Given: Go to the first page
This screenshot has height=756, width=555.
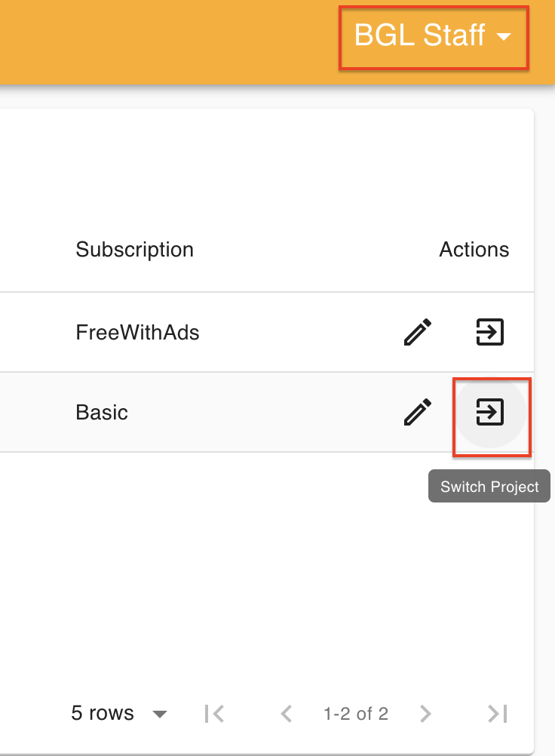Looking at the screenshot, I should [x=214, y=713].
